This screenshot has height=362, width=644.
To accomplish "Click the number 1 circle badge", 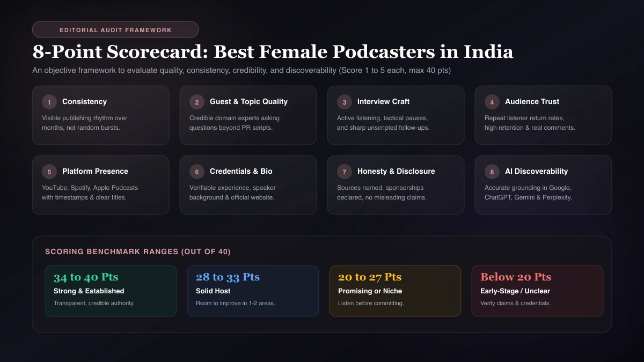I will pyautogui.click(x=49, y=102).
